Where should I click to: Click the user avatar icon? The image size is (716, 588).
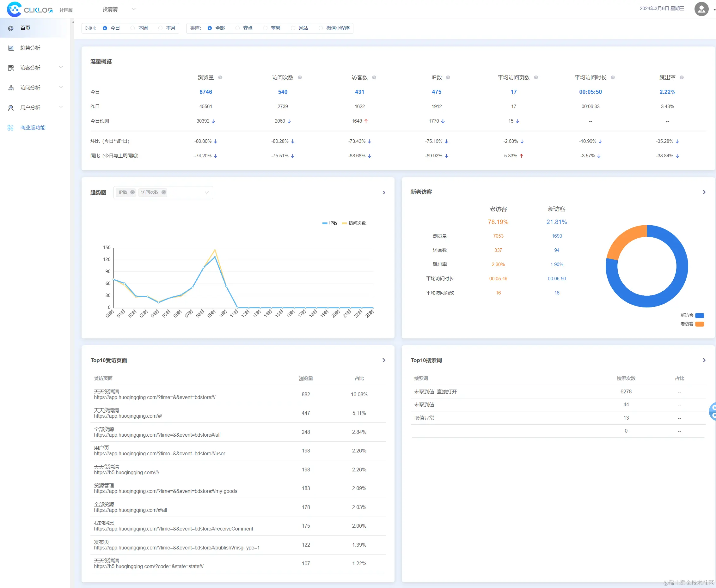pos(701,9)
